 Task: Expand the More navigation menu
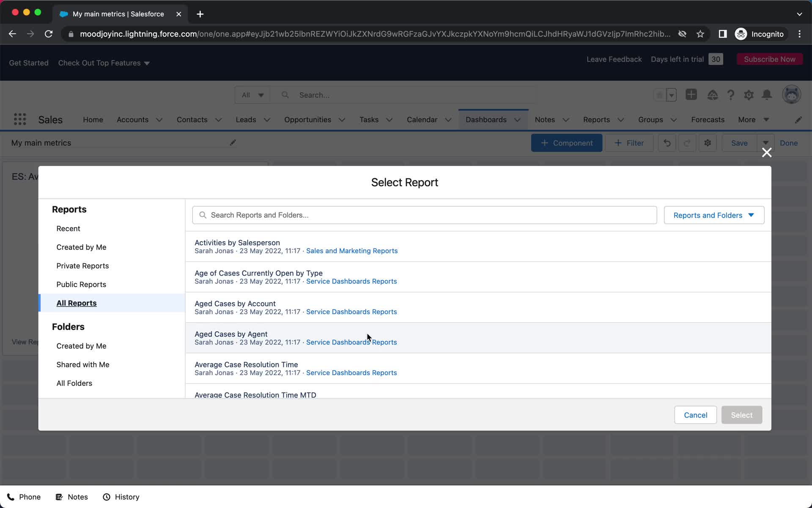pyautogui.click(x=753, y=120)
